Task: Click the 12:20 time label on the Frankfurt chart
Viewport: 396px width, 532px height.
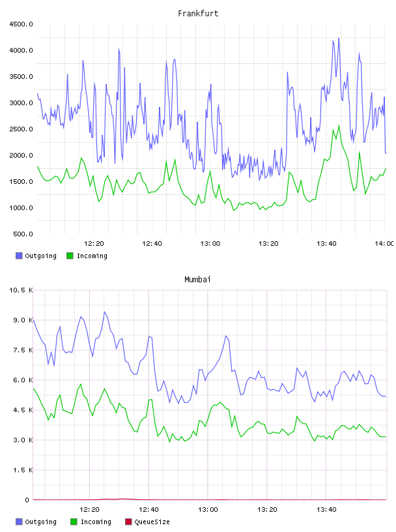Action: 94,244
